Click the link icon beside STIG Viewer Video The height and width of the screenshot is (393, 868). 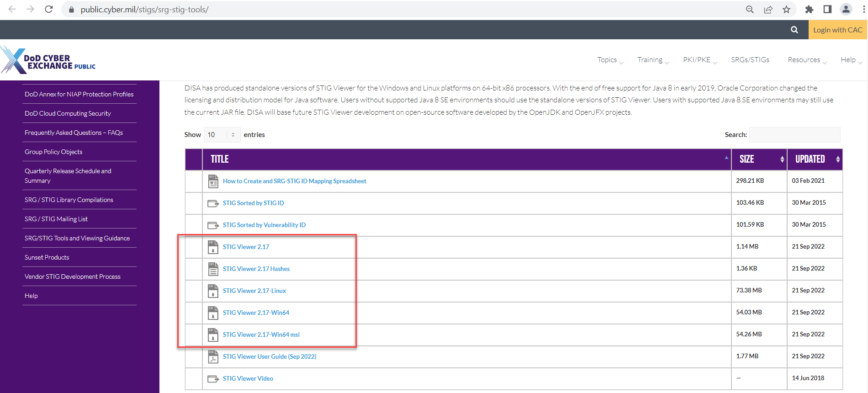point(213,378)
